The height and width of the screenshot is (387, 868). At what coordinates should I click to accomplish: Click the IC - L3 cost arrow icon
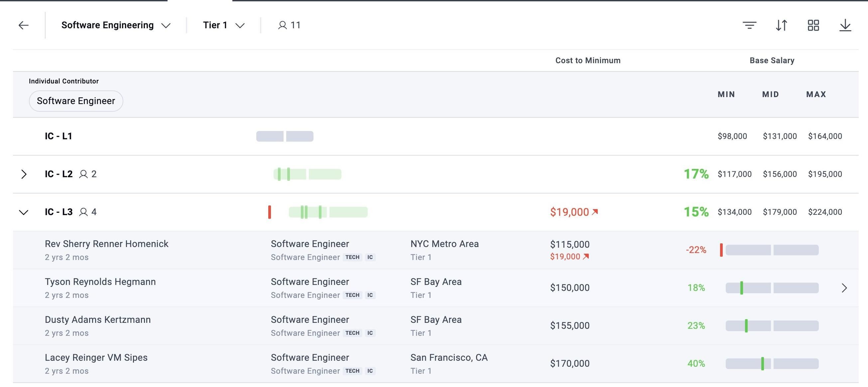595,212
